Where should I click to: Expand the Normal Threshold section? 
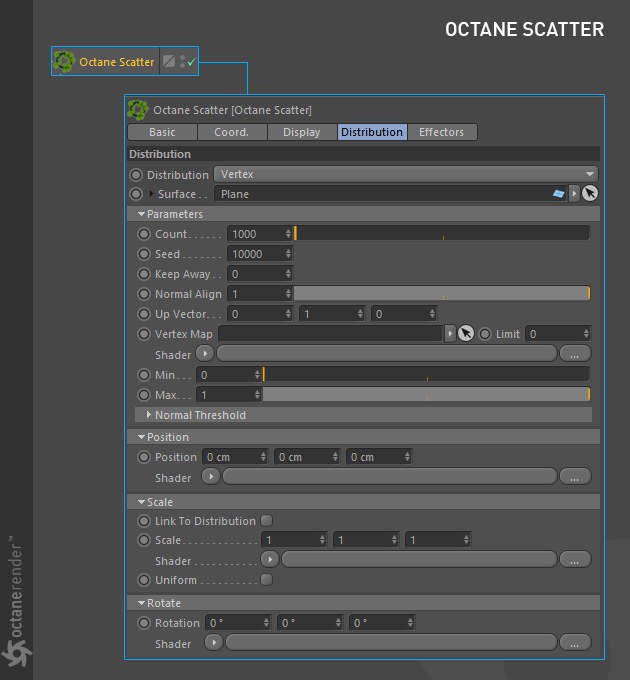(149, 415)
